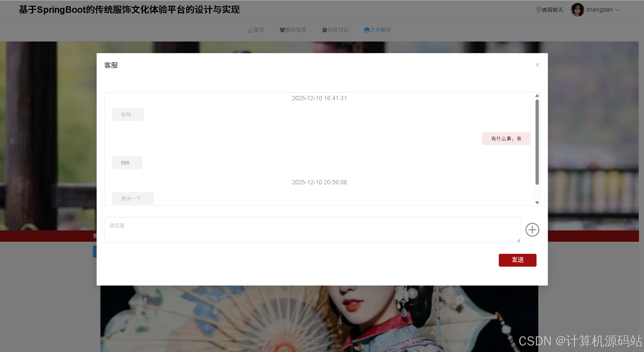Click chat scrollbar up arrow

[537, 96]
